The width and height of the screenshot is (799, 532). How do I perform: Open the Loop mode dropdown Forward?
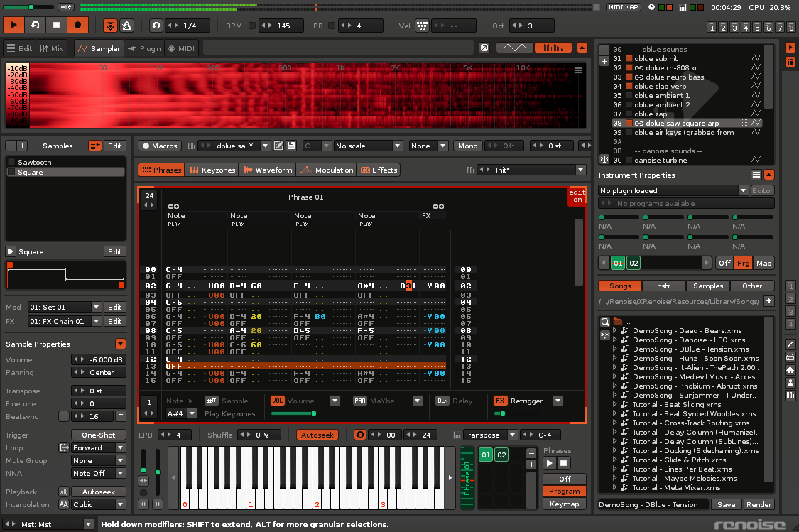pos(98,447)
